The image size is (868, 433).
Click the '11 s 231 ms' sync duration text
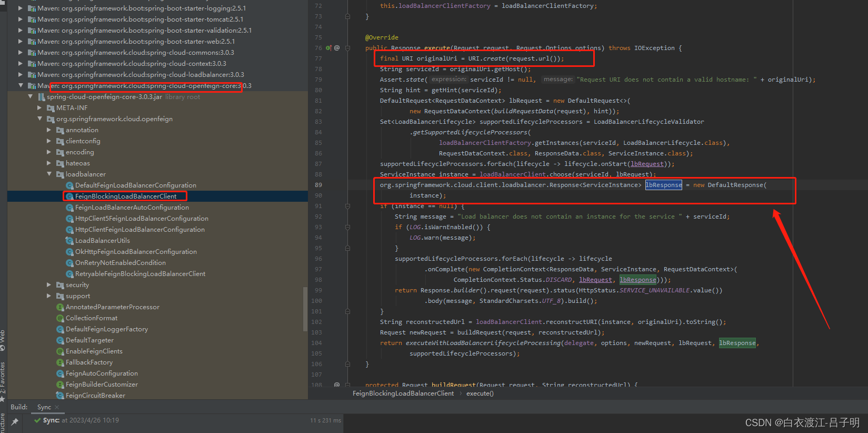click(325, 420)
